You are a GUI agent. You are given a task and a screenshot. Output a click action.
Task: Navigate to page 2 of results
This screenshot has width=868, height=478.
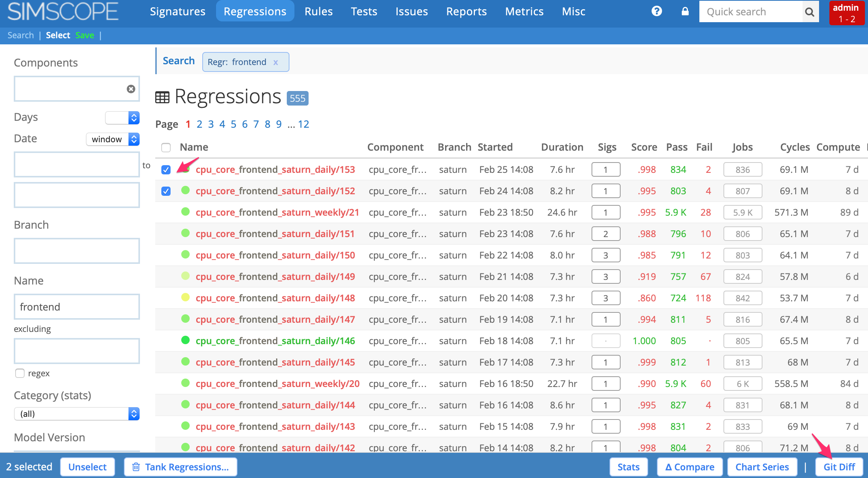click(200, 124)
